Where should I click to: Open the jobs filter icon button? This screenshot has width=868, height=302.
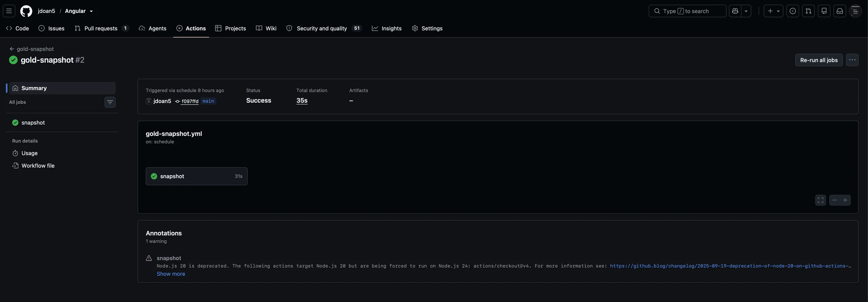(110, 102)
